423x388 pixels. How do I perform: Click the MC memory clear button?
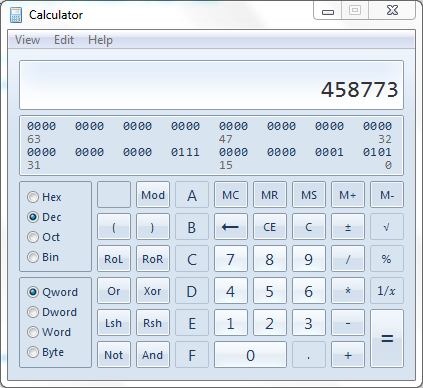pos(231,195)
